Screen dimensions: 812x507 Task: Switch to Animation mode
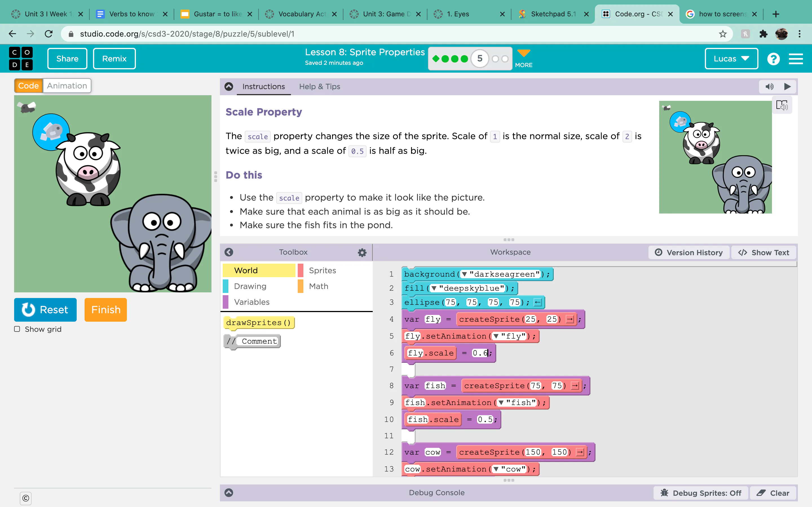67,86
